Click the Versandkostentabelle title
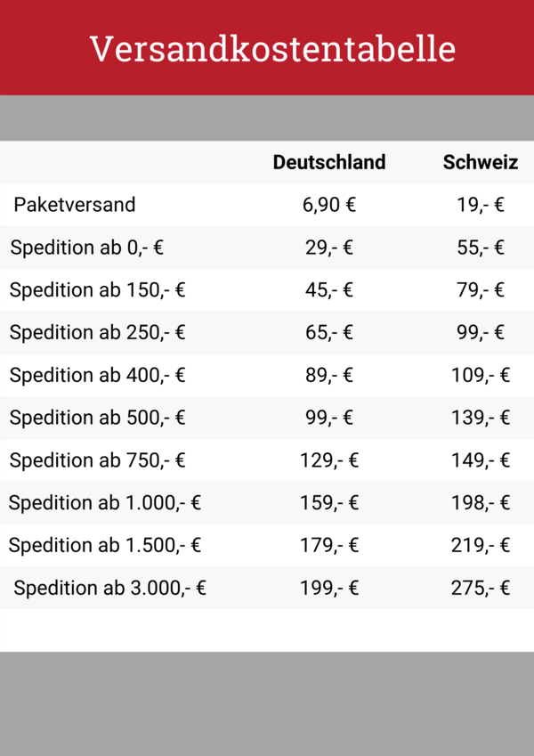This screenshot has height=756, width=534. tap(272, 49)
